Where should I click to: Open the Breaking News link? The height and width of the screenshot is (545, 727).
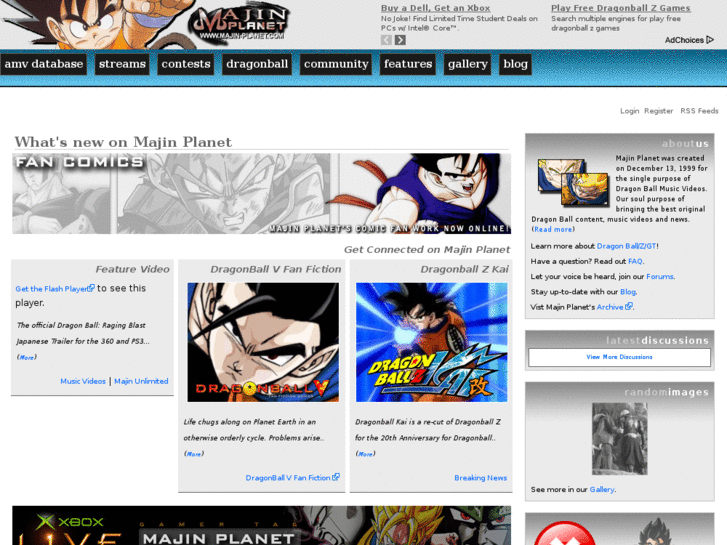(480, 477)
